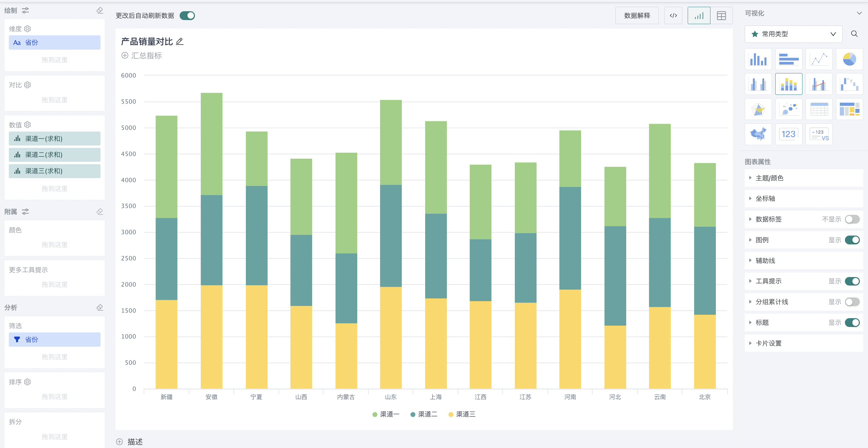
Task: Select the bubble scatter chart icon
Action: click(789, 109)
